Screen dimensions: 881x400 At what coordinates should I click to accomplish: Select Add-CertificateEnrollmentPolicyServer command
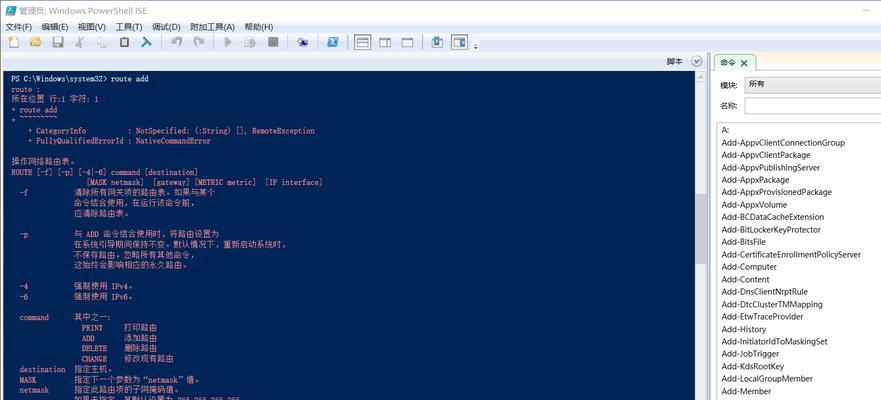coord(791,254)
